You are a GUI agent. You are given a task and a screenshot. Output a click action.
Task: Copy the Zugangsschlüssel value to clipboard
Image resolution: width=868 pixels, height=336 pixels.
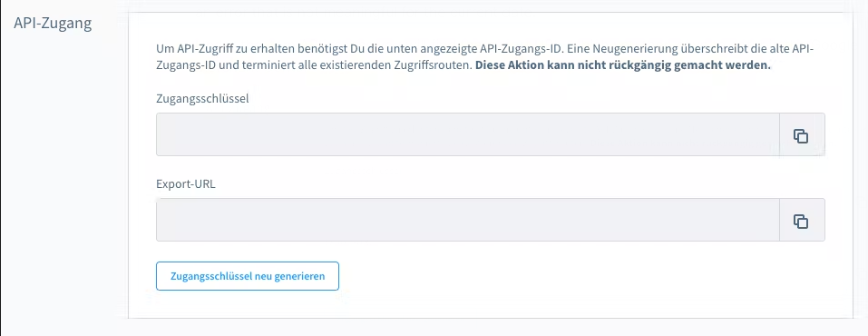tap(801, 136)
